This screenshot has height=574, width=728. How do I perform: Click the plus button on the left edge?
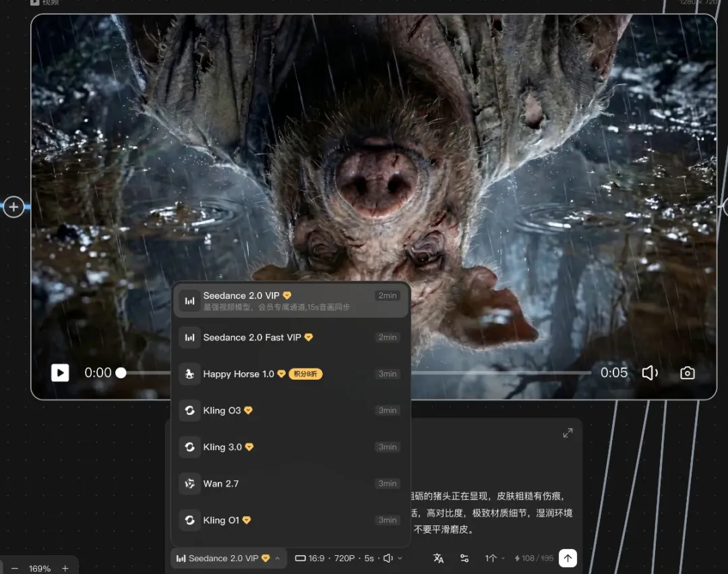[13, 207]
